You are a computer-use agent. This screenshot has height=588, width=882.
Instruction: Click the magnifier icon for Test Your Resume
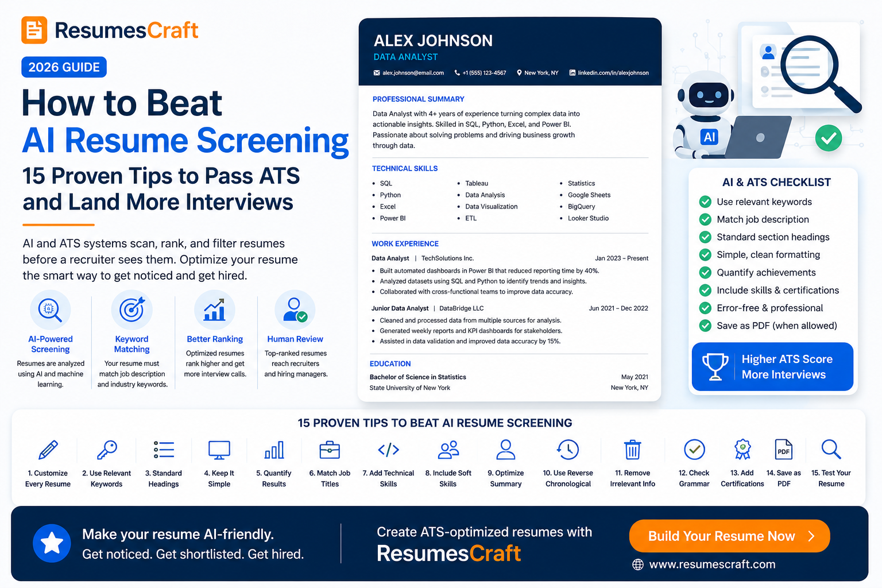[x=831, y=450]
